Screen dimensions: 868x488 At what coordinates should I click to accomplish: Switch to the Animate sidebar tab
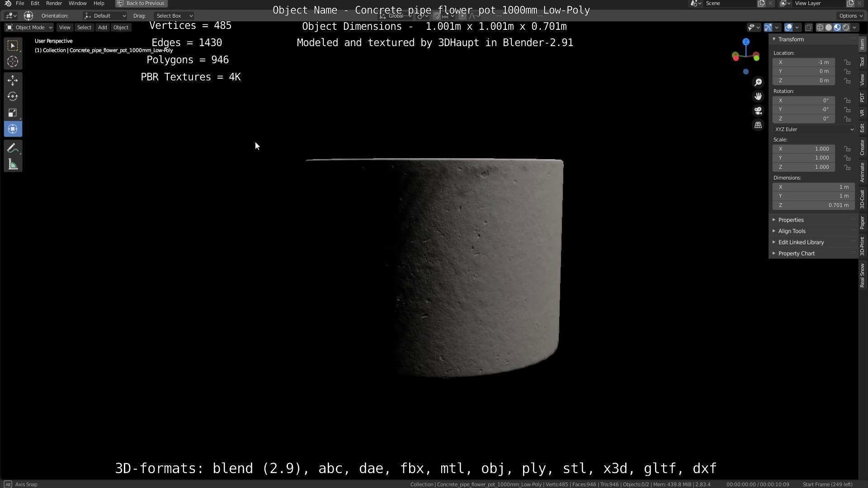(x=863, y=172)
